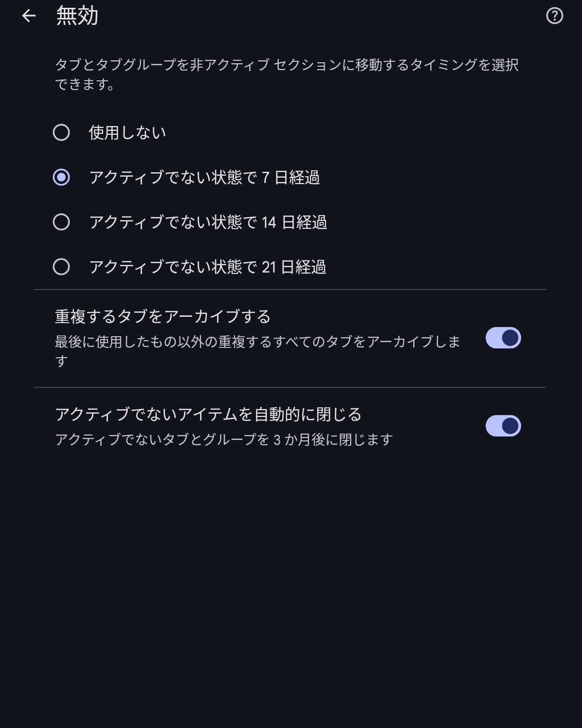Choose the 14 日経過 radio button
The height and width of the screenshot is (728, 582).
[61, 222]
